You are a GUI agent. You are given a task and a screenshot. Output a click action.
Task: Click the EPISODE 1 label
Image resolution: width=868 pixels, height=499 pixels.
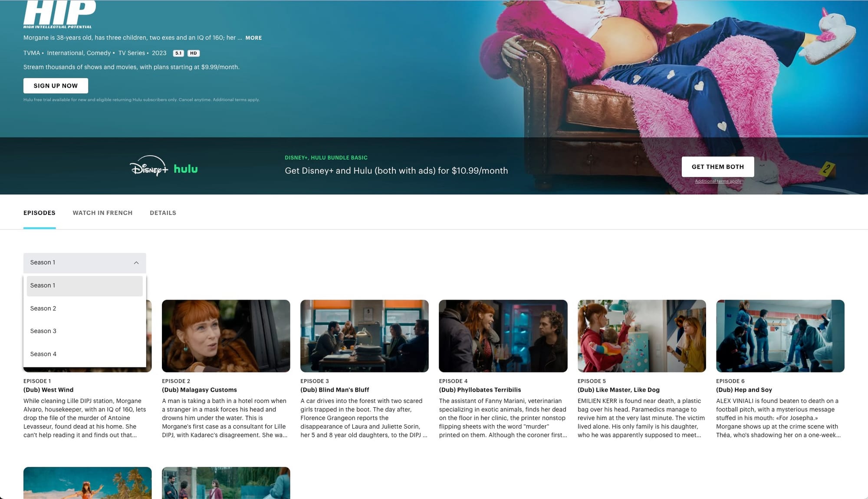click(x=37, y=381)
